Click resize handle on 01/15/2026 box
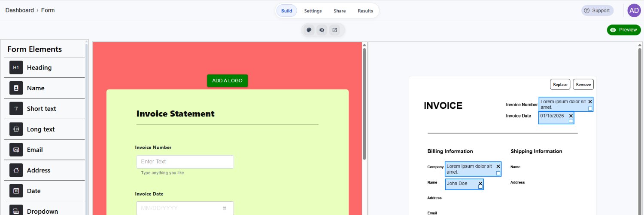This screenshot has height=215, width=644. [x=571, y=121]
